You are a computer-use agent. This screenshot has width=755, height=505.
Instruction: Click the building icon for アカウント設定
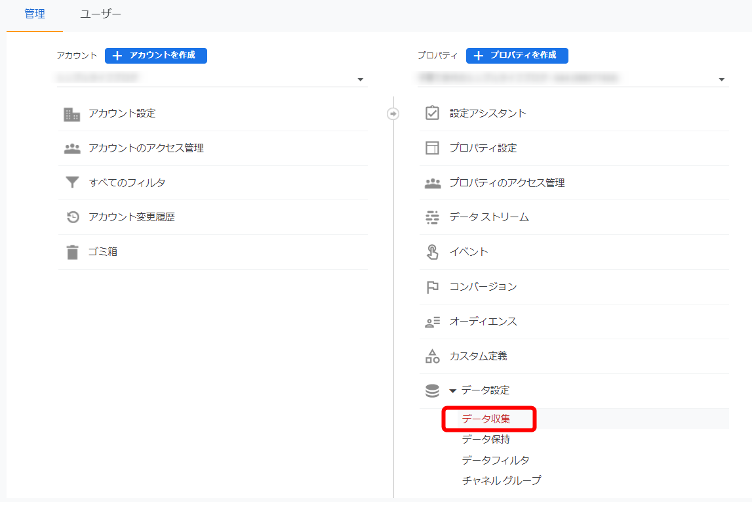point(72,115)
